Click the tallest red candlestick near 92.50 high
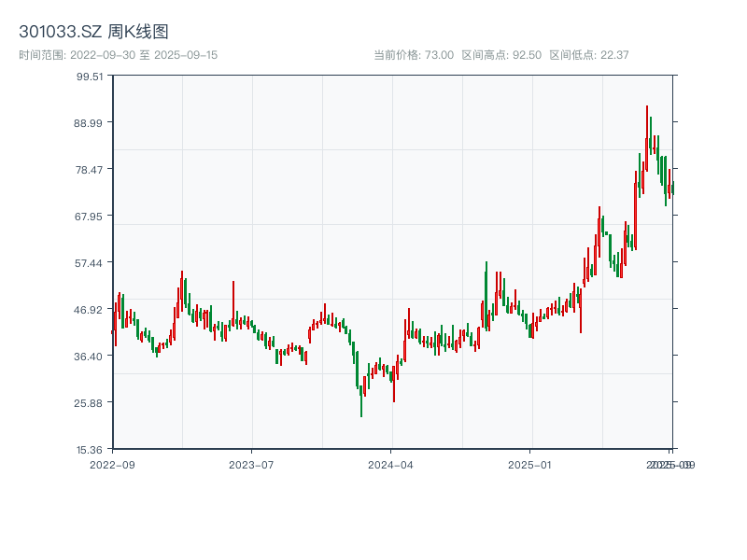Screen dimensions: 747x560 647,138
